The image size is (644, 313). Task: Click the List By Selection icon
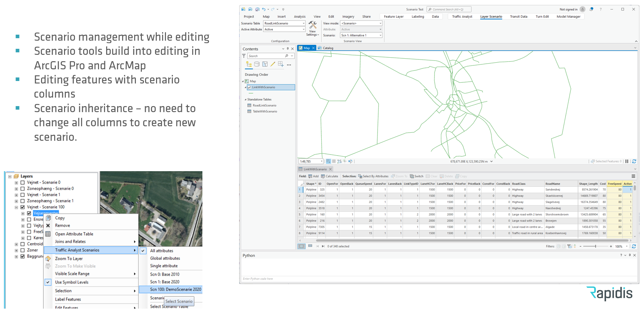click(265, 64)
